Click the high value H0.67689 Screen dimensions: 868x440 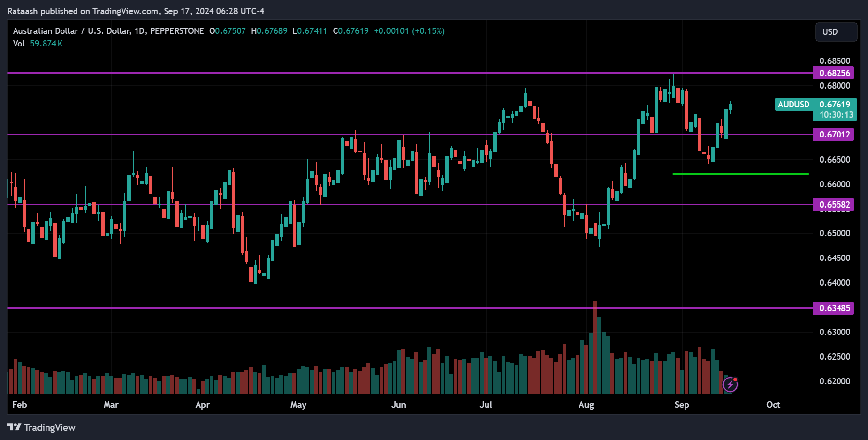click(269, 31)
